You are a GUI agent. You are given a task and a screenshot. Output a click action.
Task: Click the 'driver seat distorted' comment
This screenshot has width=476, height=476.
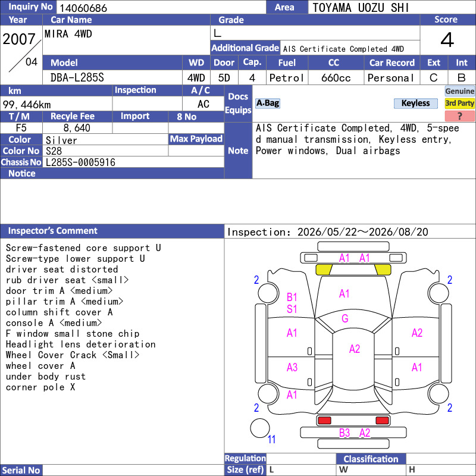click(62, 270)
